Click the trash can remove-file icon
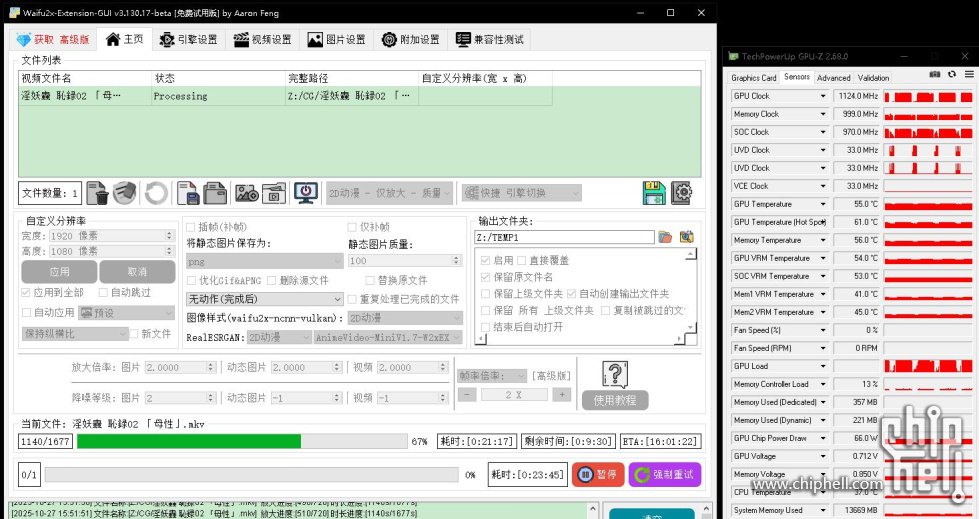Image resolution: width=979 pixels, height=519 pixels. coord(97,192)
